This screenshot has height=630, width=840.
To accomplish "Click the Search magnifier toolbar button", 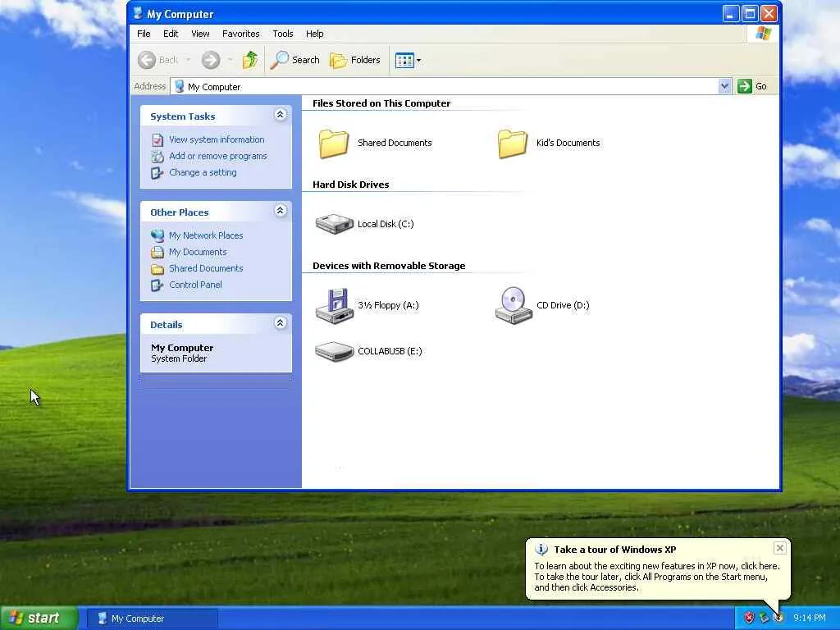I will coord(294,60).
